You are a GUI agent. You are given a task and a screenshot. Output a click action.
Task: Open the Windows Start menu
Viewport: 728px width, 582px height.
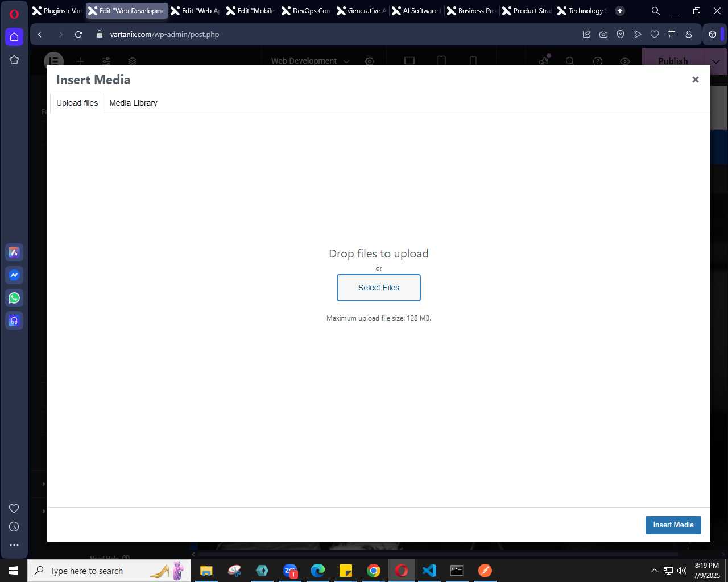tap(14, 571)
